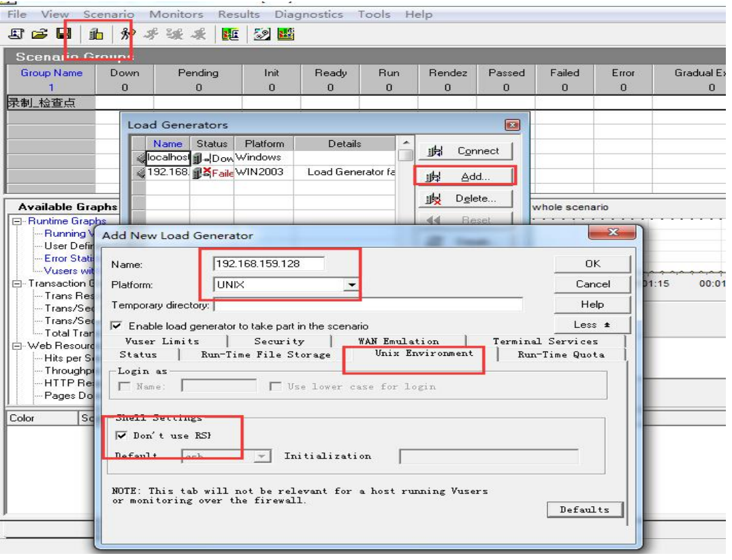Click the Open Scenario folder icon
732x560 pixels.
pyautogui.click(x=39, y=33)
